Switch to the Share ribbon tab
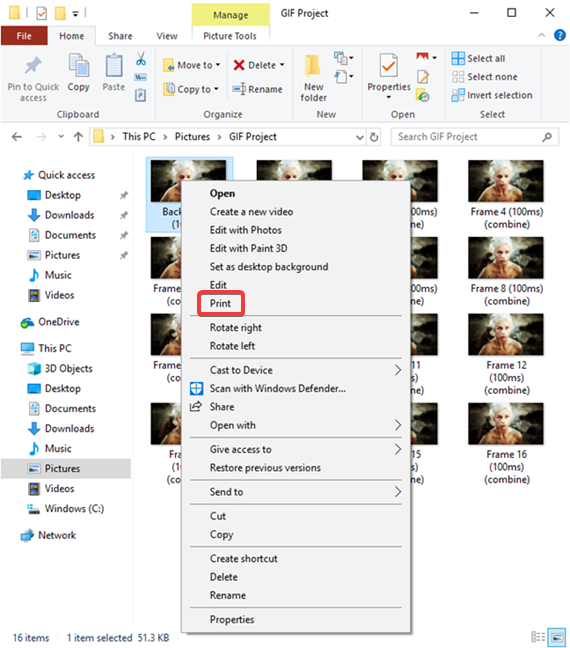 point(120,36)
